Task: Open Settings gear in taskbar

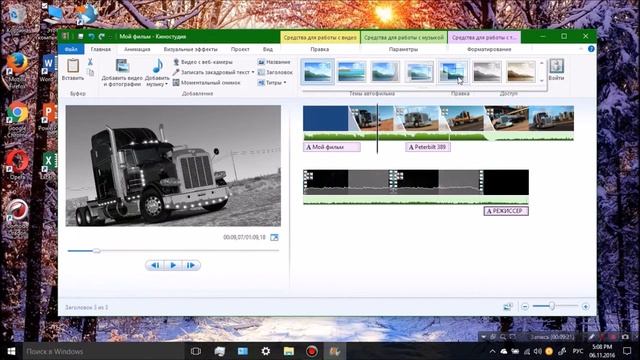Action: pos(266,351)
